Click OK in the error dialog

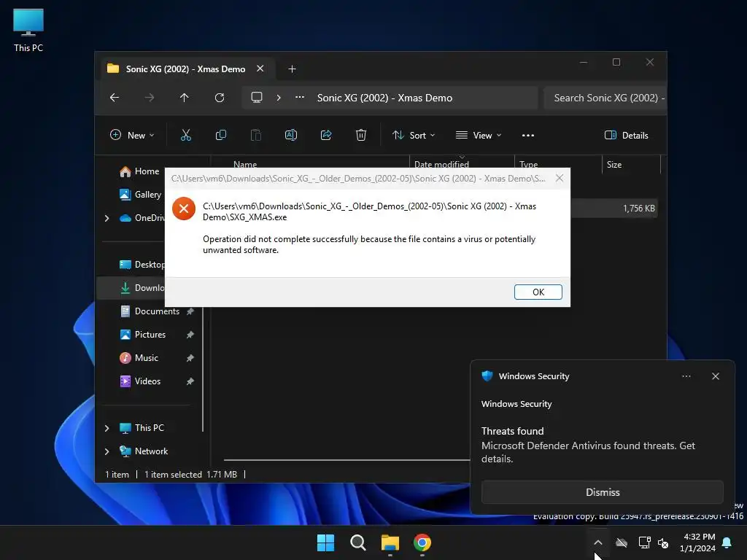538,292
